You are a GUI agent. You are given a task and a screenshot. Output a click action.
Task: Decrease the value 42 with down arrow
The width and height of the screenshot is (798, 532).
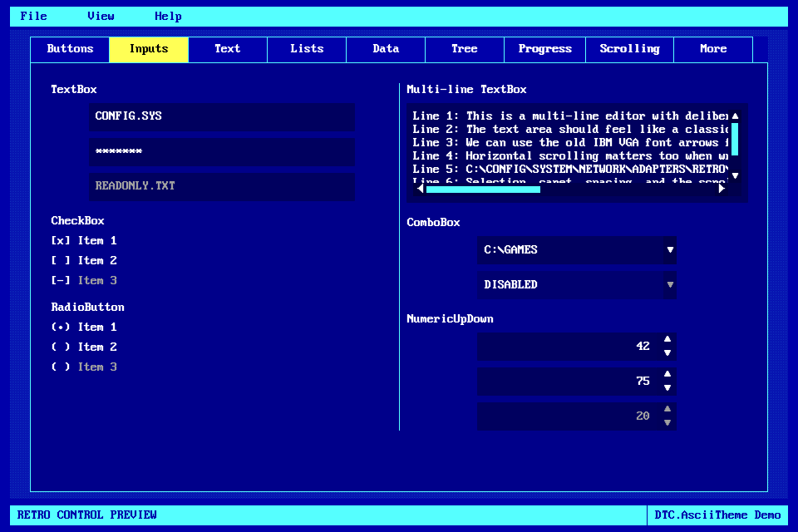[667, 352]
